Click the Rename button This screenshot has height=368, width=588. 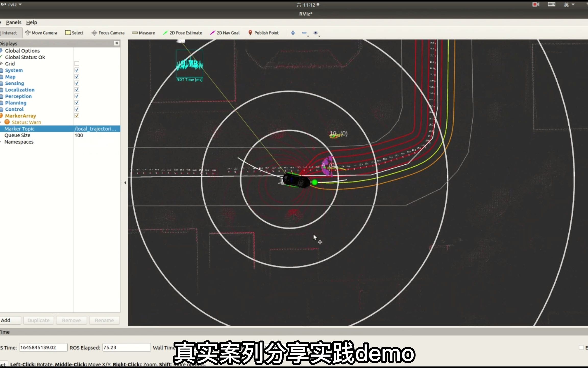click(104, 320)
